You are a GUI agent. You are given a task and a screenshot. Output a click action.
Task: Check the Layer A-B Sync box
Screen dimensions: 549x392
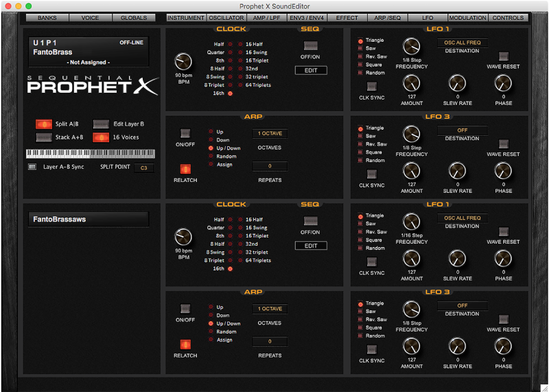click(x=32, y=167)
